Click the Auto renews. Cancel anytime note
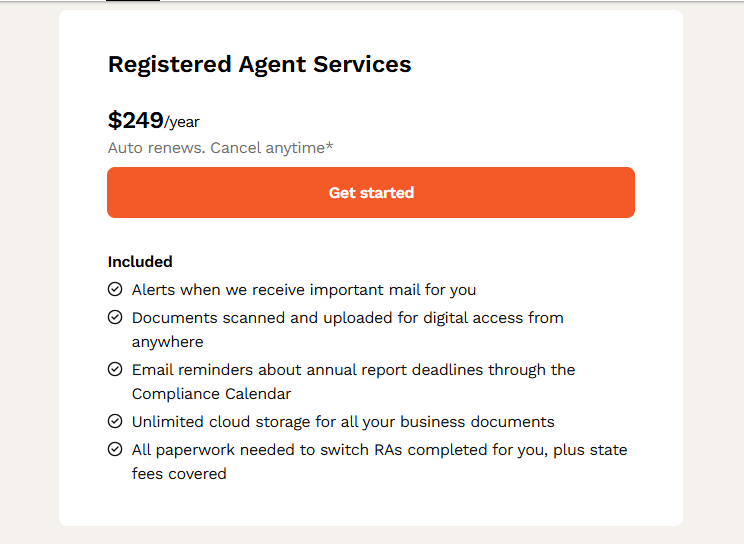The width and height of the screenshot is (744, 544). point(220,148)
